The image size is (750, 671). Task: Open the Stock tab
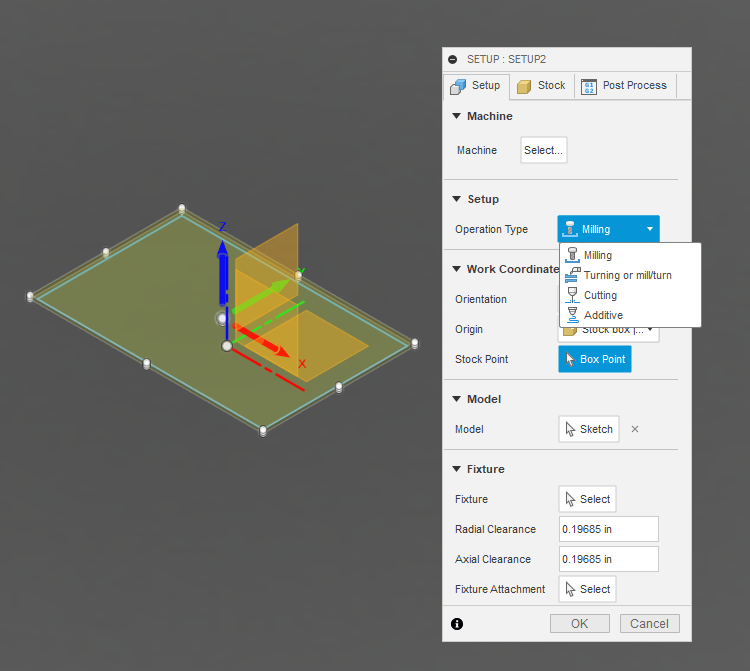coord(541,86)
